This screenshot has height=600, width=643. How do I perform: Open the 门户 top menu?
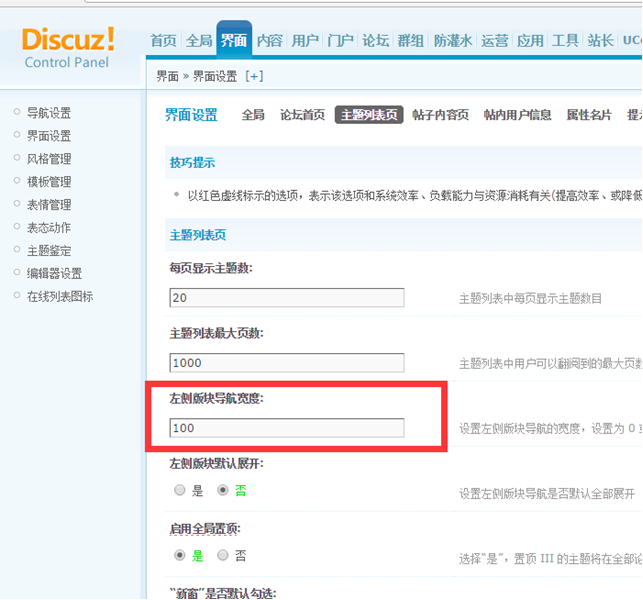click(340, 41)
